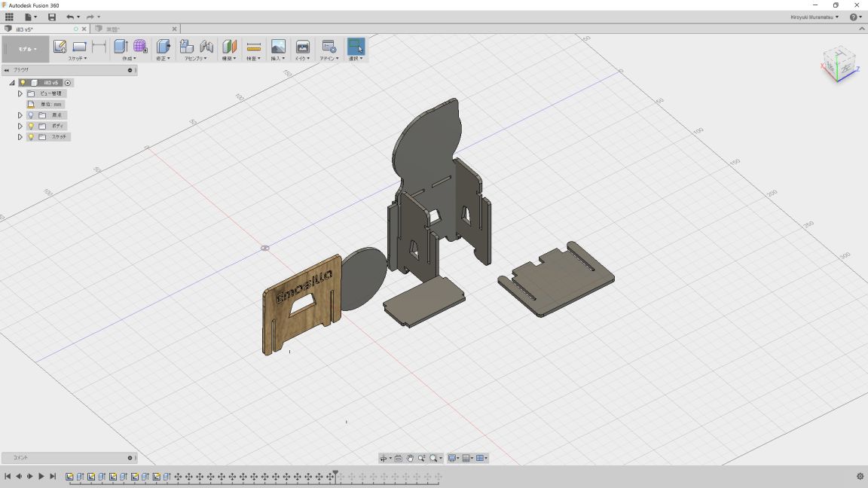Image resolution: width=868 pixels, height=488 pixels.
Task: Click the Orbit navigation icon
Action: click(x=383, y=458)
